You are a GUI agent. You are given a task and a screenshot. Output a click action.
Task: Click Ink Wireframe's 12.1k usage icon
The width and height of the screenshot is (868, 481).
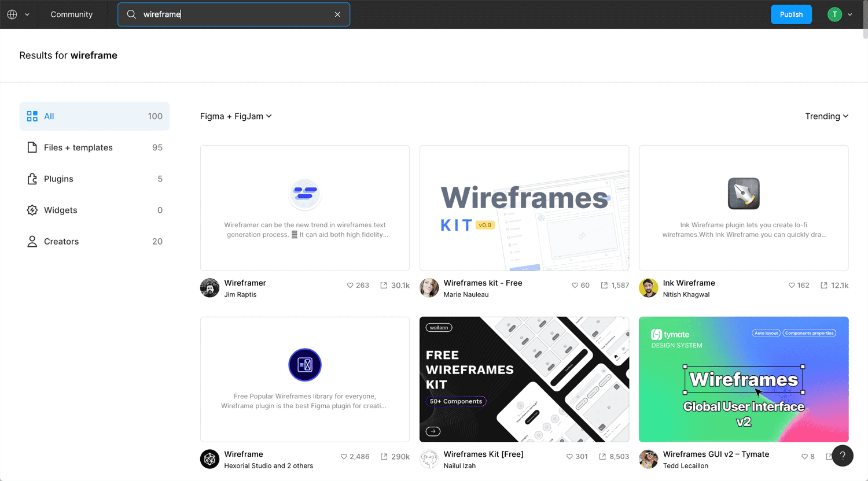824,286
